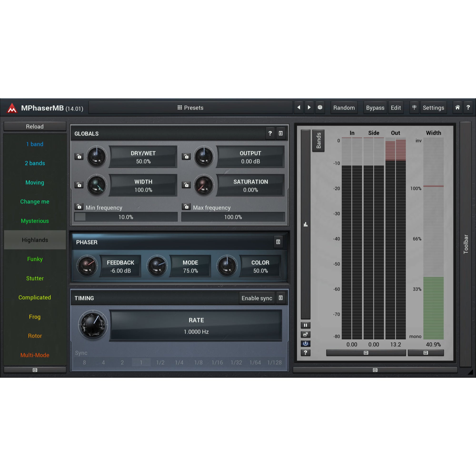
Task: Toggle the WIDTH lock
Action: coord(79,185)
